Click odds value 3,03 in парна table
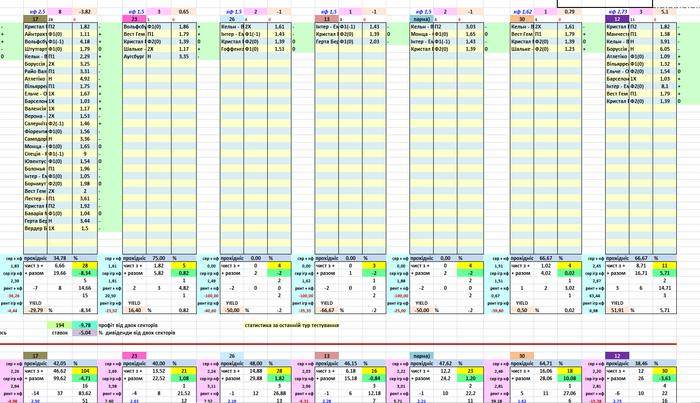The height and width of the screenshot is (403, 700). coord(471,27)
